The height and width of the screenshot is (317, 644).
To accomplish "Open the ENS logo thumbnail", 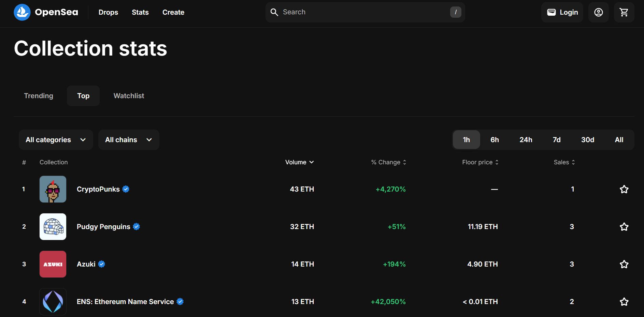I will 53,302.
